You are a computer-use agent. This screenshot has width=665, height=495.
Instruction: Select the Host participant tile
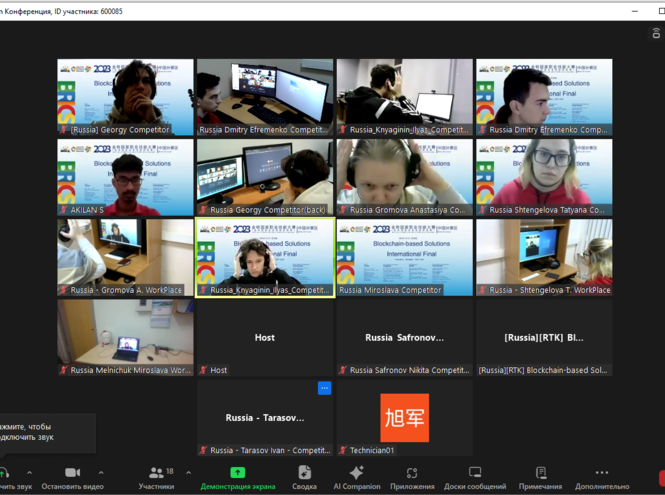pyautogui.click(x=265, y=337)
